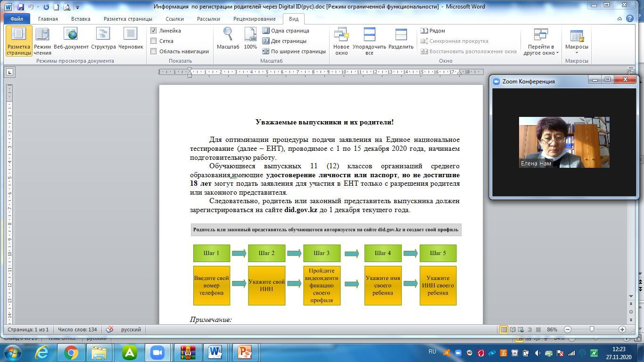
Task: Enable the Область навигации checkbox
Action: [153, 51]
